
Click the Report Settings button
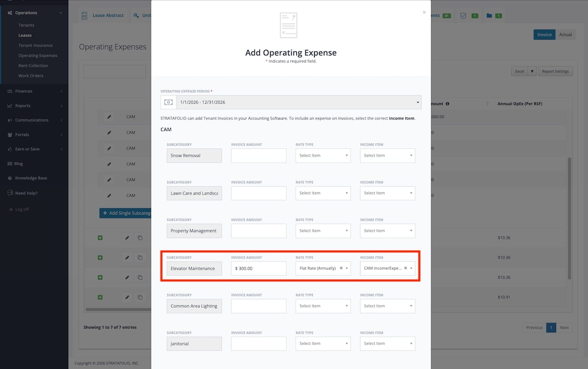555,71
